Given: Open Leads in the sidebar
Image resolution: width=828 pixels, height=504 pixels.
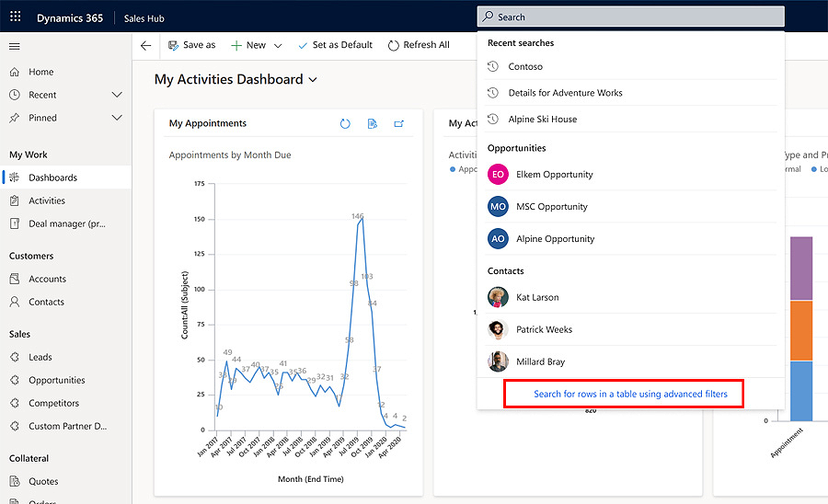Looking at the screenshot, I should pos(65,357).
